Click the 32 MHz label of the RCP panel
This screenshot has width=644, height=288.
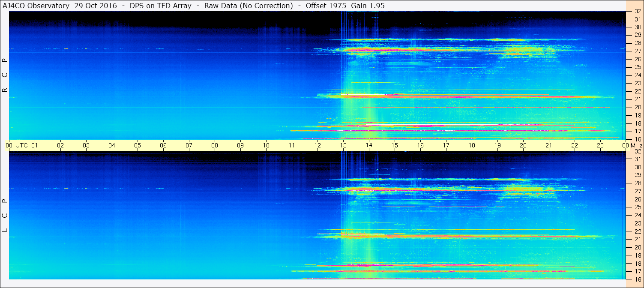point(637,12)
